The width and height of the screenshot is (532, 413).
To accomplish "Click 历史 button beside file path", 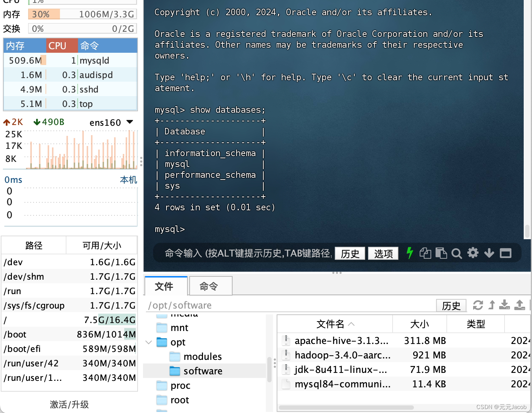I will pos(451,305).
